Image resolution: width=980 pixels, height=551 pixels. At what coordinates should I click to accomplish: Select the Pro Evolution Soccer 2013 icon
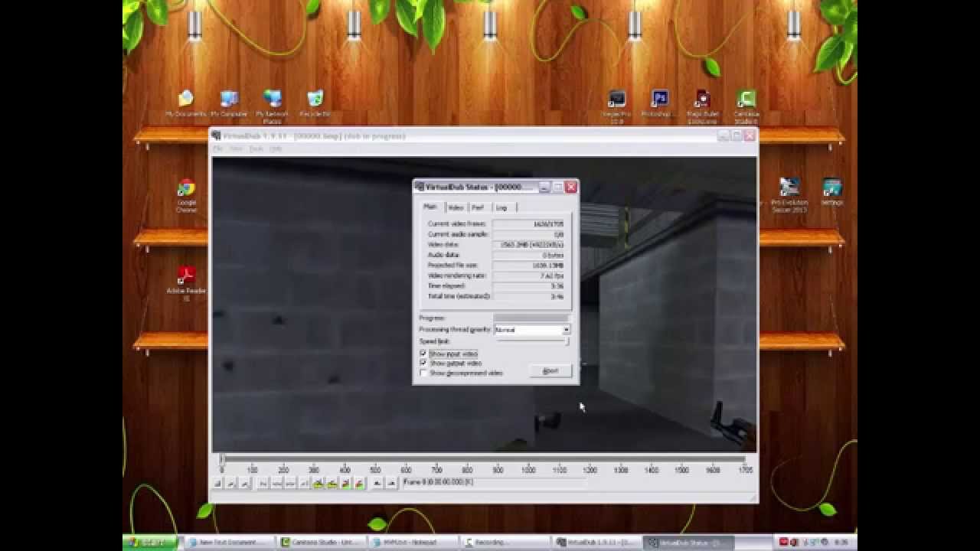pos(789,195)
